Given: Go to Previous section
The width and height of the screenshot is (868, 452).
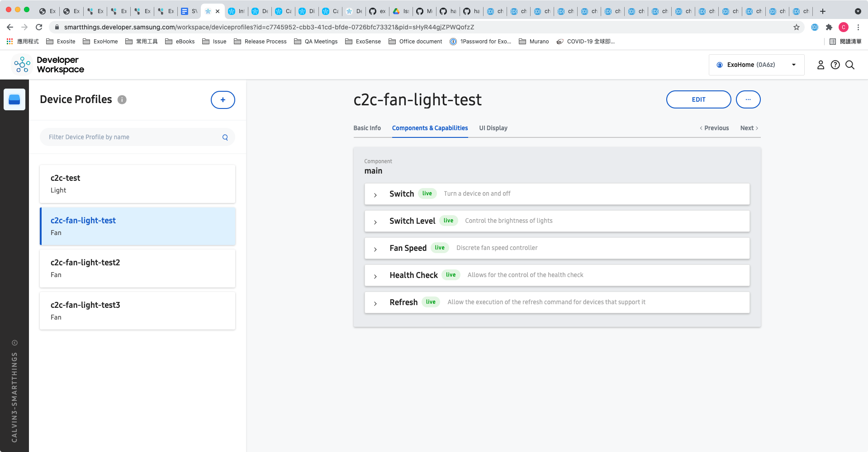Looking at the screenshot, I should [x=715, y=128].
